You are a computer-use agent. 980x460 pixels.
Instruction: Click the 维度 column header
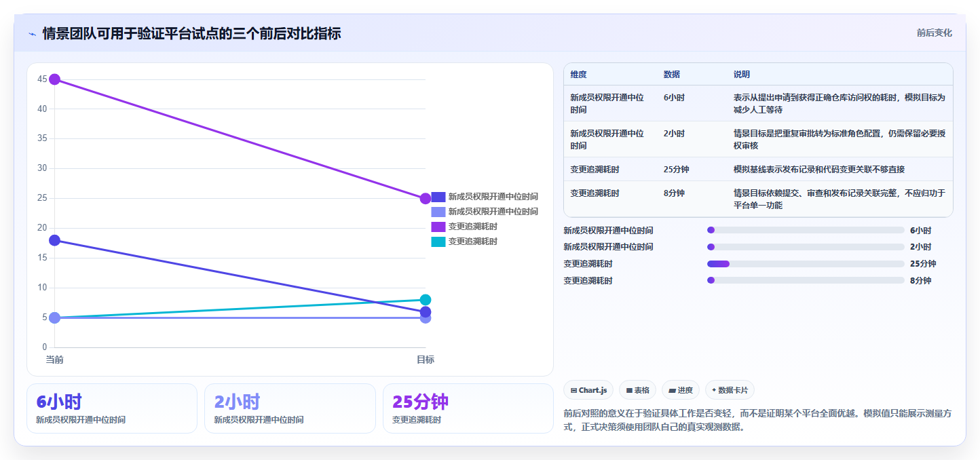coord(578,75)
